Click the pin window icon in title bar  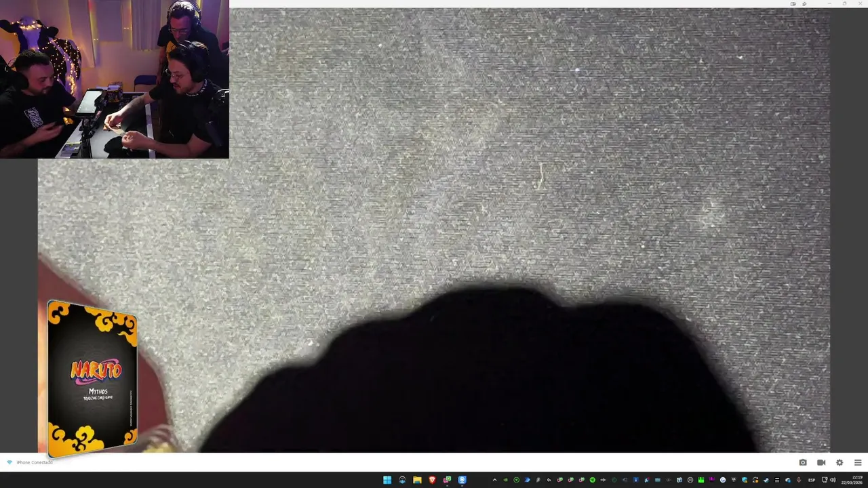coord(804,3)
